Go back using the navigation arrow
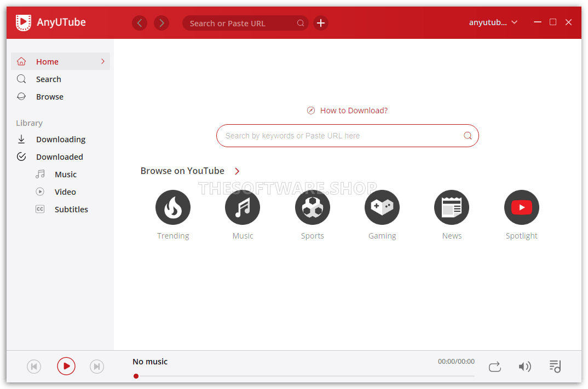This screenshot has width=588, height=389. coord(140,23)
